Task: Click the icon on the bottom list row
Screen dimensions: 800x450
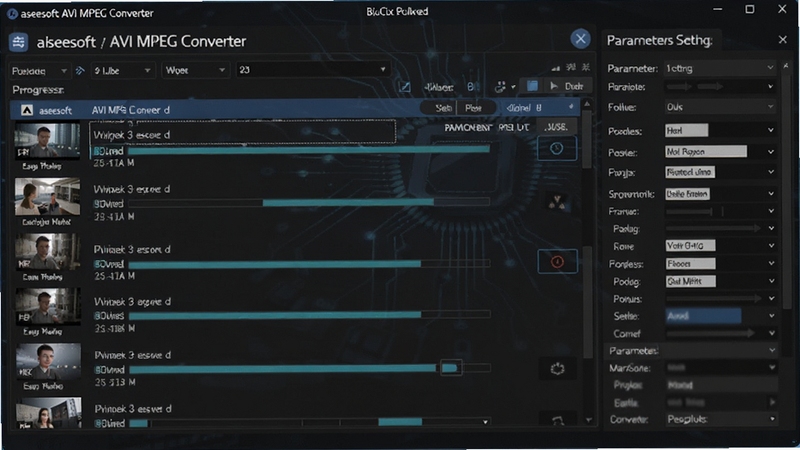Action: tap(557, 421)
